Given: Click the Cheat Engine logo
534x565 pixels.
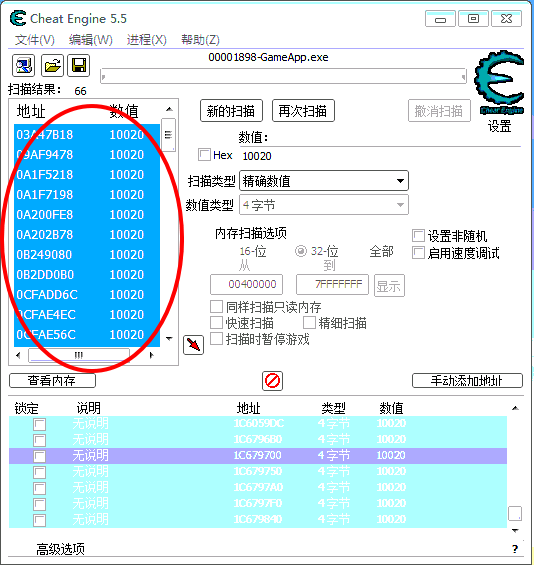Looking at the screenshot, I should pos(499,83).
